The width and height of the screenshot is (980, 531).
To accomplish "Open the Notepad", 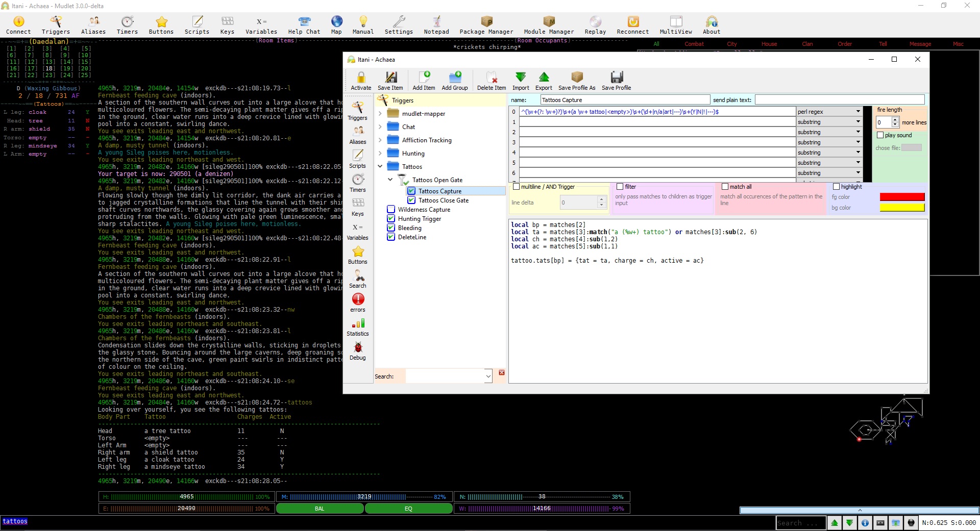I will [436, 24].
